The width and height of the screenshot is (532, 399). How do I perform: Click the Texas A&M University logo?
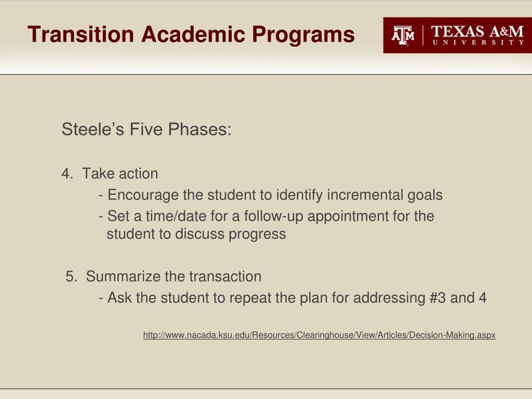tap(457, 35)
